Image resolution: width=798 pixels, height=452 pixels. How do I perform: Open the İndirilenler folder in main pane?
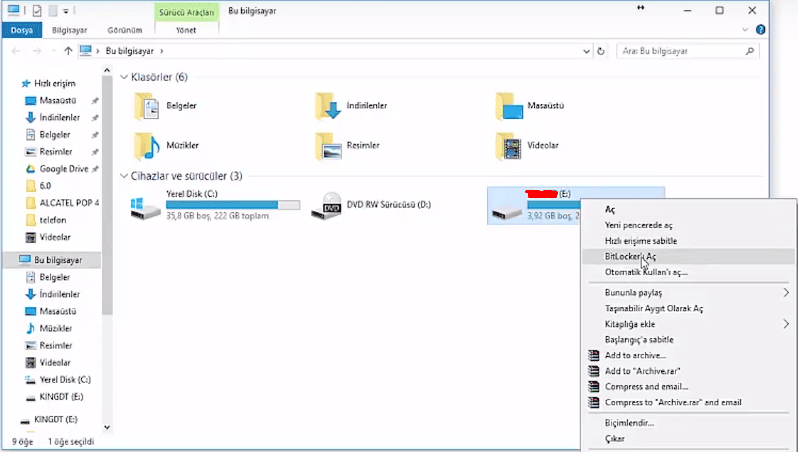click(328, 105)
